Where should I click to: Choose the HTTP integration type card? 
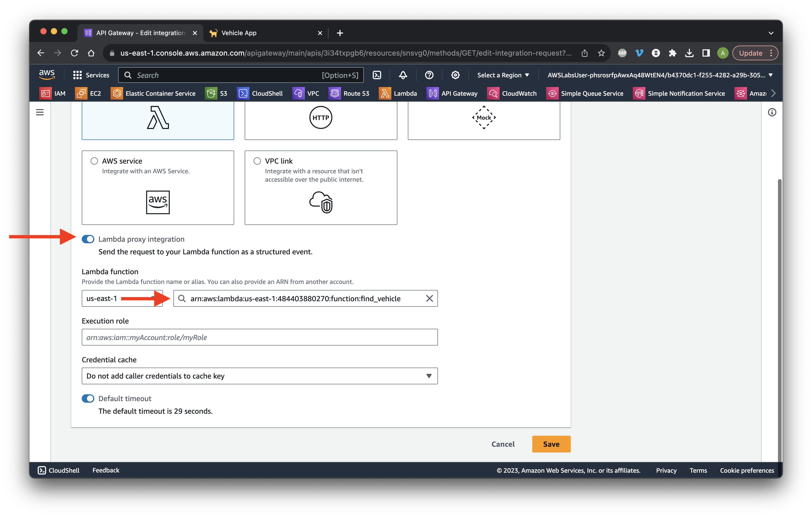tap(321, 121)
